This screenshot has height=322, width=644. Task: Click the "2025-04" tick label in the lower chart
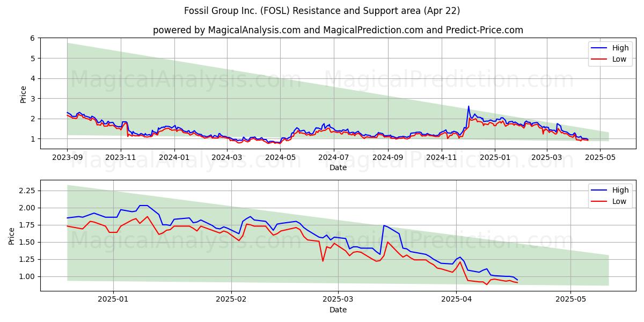point(457,299)
